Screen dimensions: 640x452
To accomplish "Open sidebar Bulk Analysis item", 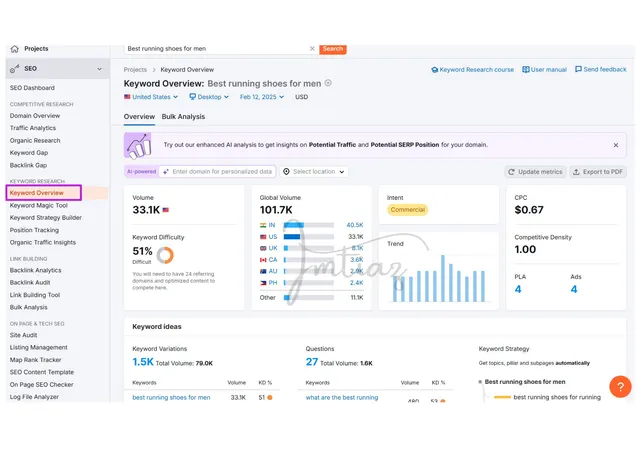I will (x=29, y=307).
